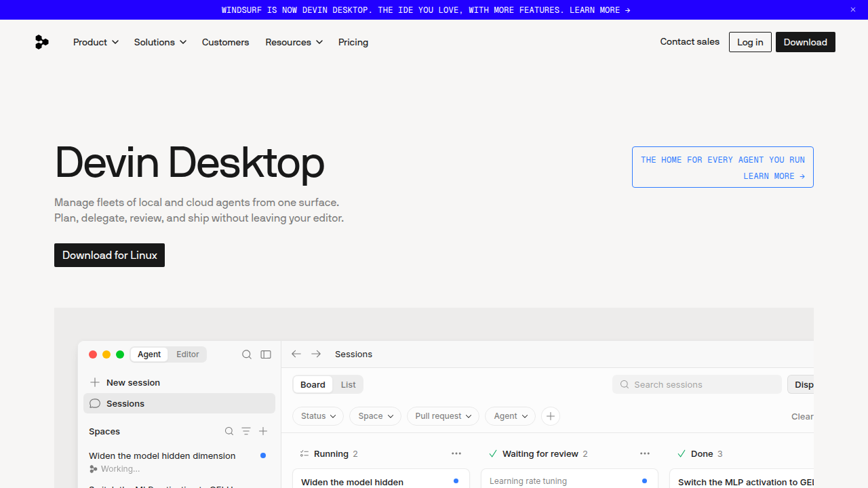This screenshot has width=868, height=488.
Task: Go back with the left arrow icon
Action: coord(296,354)
